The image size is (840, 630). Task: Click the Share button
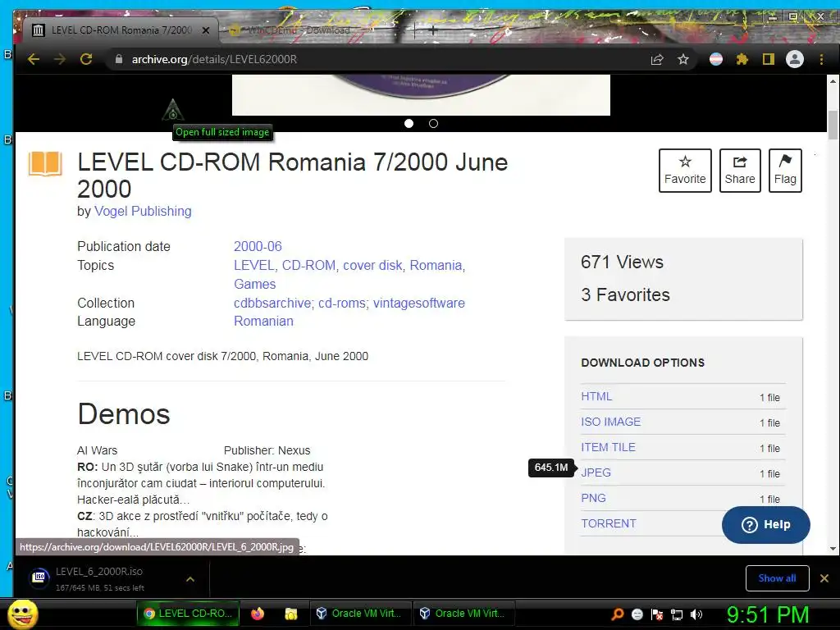click(x=740, y=171)
